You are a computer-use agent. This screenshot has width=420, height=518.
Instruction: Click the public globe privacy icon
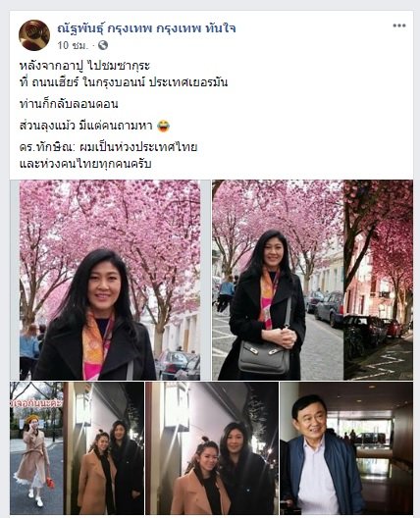click(103, 45)
